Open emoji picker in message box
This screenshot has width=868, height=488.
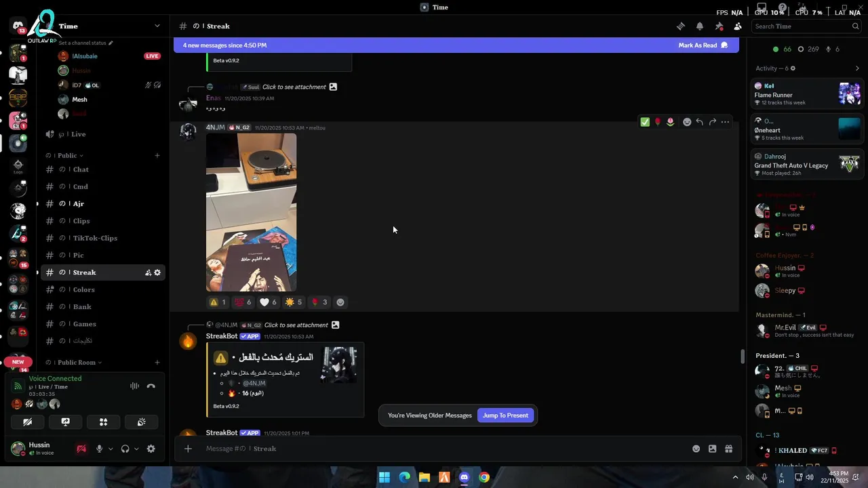point(696,449)
